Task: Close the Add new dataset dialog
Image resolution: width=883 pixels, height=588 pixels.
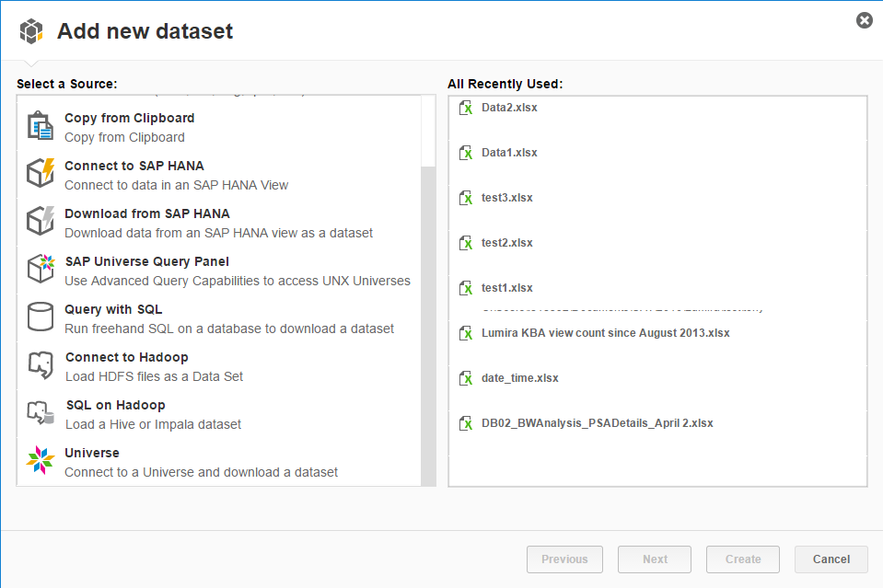Action: [865, 20]
